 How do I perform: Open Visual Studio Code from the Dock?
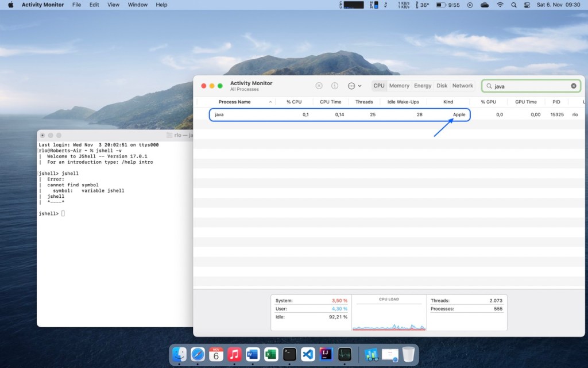pyautogui.click(x=308, y=354)
